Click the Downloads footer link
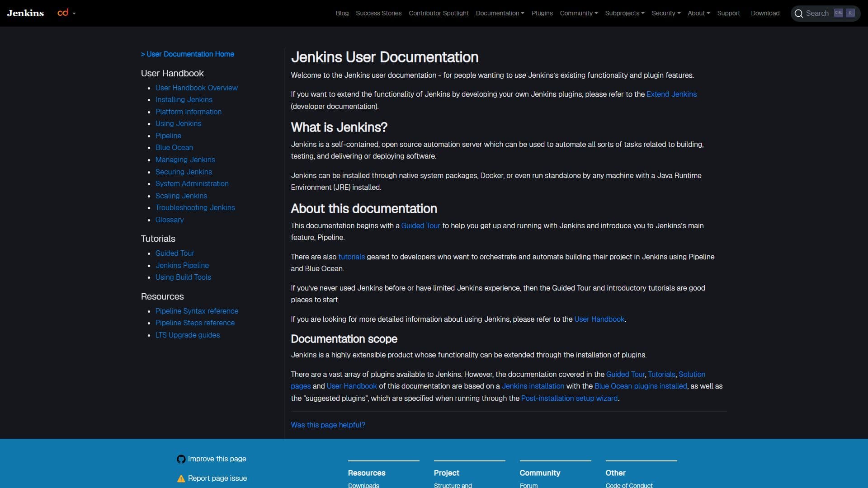Viewport: 868px width, 488px height. tap(363, 485)
